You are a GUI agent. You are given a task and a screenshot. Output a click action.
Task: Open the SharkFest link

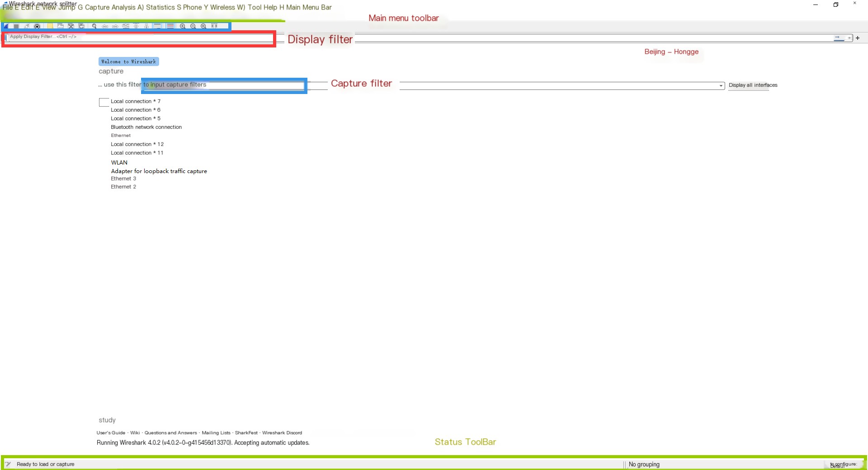[246, 433]
